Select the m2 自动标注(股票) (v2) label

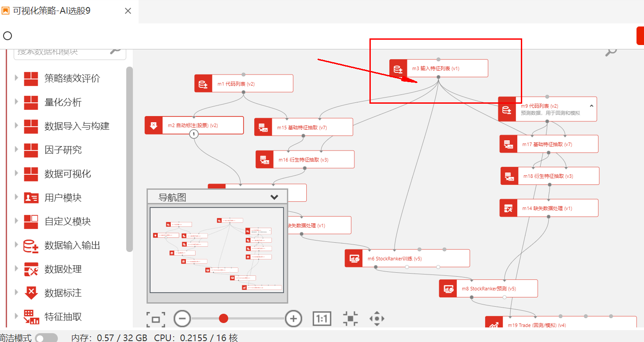point(193,125)
